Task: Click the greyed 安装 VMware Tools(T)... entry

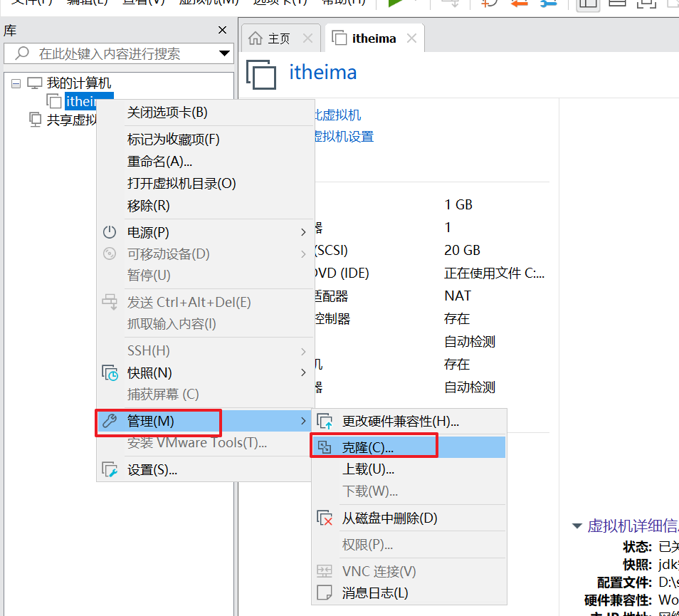Action: pyautogui.click(x=205, y=443)
